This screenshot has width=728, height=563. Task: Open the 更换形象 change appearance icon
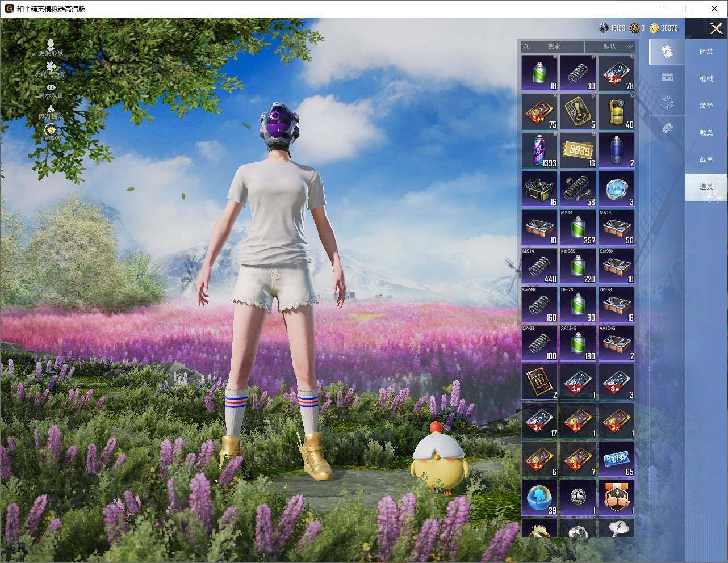coord(51,47)
